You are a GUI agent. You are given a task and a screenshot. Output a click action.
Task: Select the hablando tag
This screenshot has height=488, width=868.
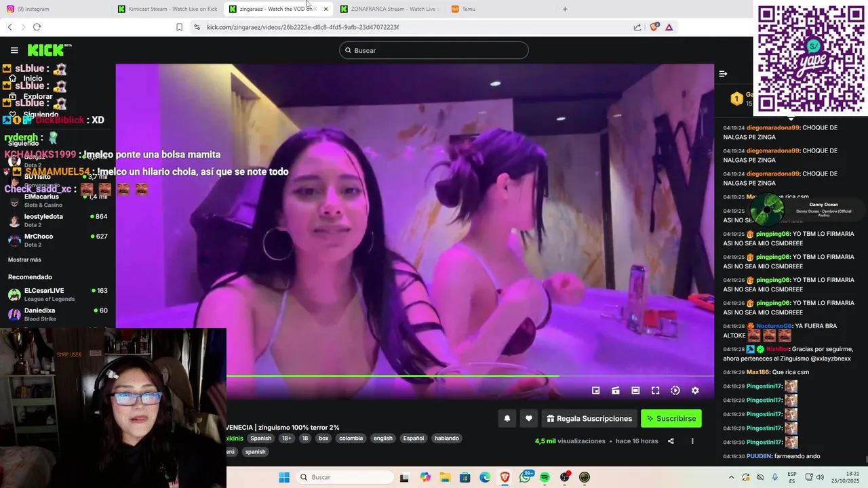coord(447,439)
